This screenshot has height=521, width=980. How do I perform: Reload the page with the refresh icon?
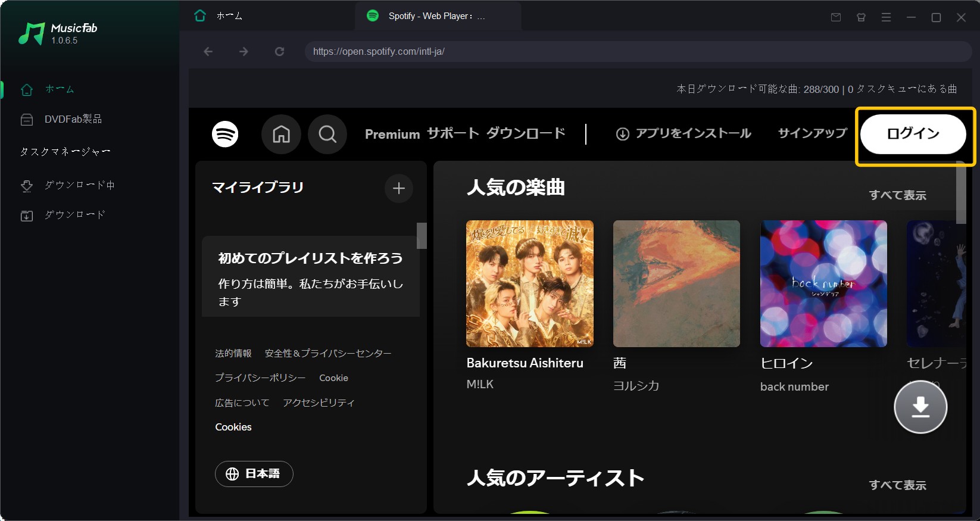click(279, 52)
